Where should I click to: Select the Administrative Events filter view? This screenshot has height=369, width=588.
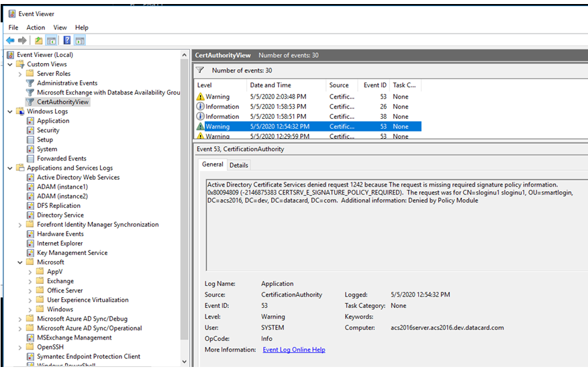click(66, 83)
